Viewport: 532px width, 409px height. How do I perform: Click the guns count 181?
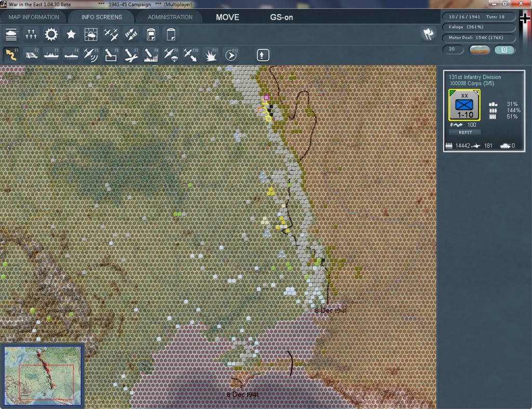point(488,146)
